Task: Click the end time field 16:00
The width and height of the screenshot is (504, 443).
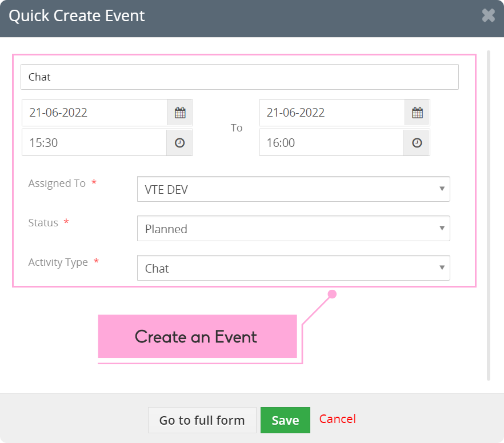Action: 331,143
